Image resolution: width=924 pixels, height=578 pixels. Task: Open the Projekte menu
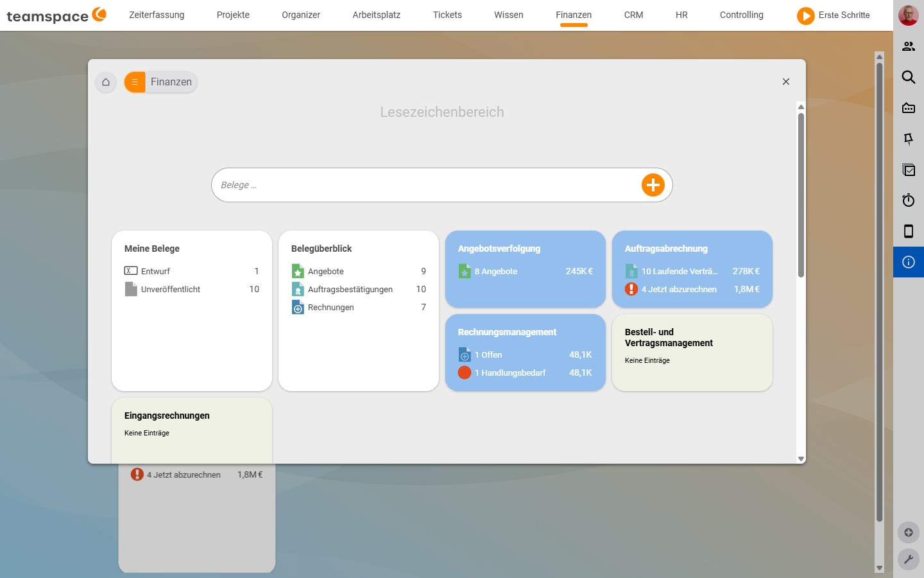pyautogui.click(x=233, y=15)
